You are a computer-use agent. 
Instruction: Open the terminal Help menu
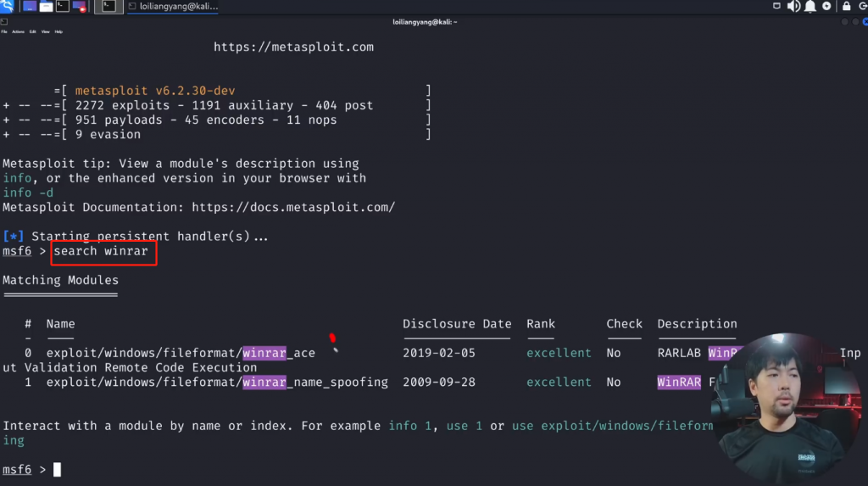[x=58, y=31]
